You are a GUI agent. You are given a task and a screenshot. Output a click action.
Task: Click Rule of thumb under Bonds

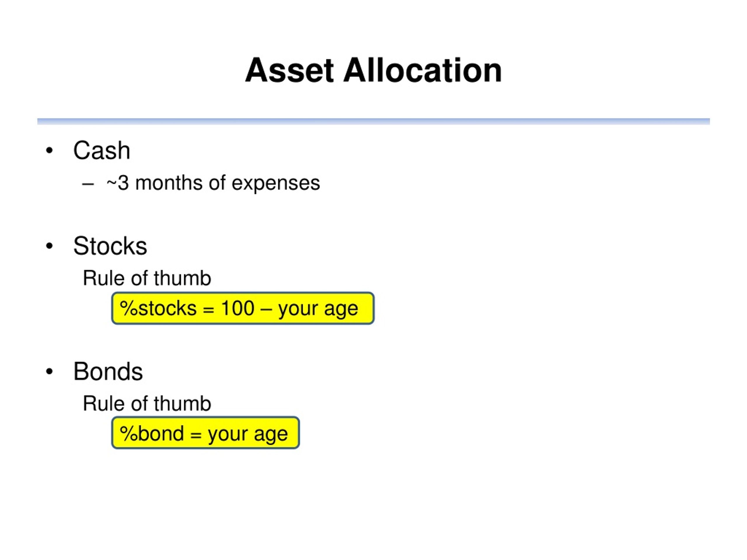[147, 403]
